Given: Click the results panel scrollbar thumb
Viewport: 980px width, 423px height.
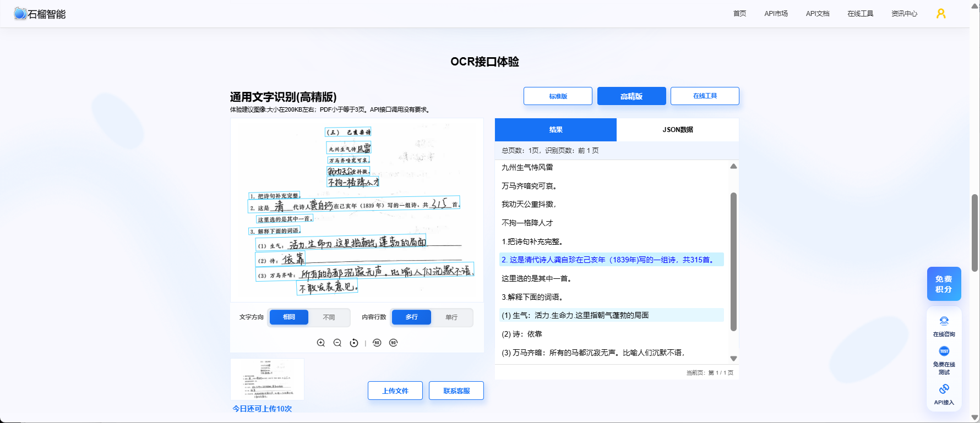Looking at the screenshot, I should [733, 261].
